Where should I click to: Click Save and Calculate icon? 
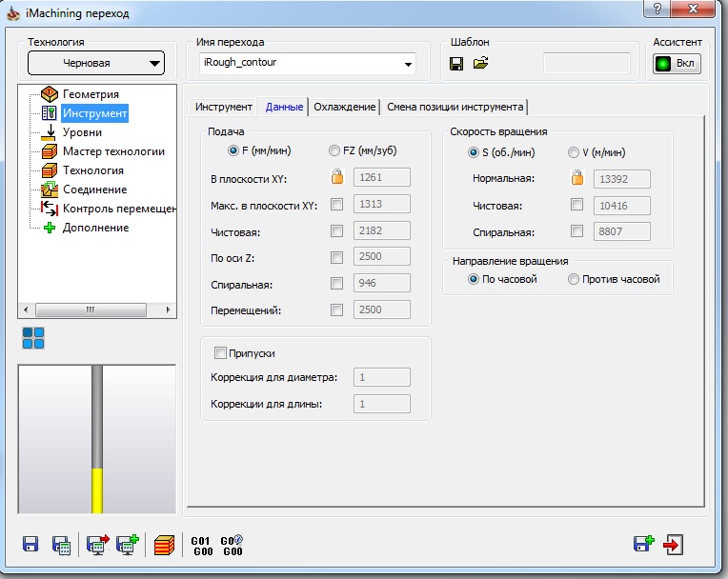click(x=61, y=545)
